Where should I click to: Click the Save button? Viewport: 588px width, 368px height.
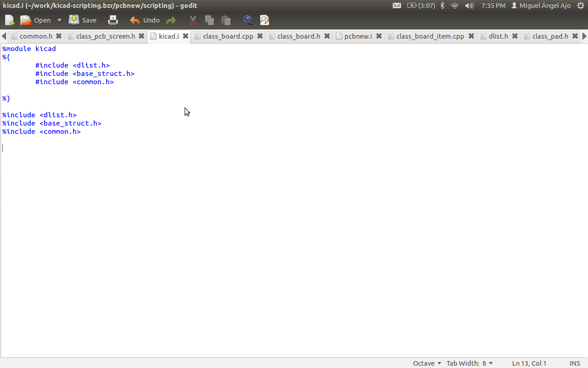coord(83,20)
